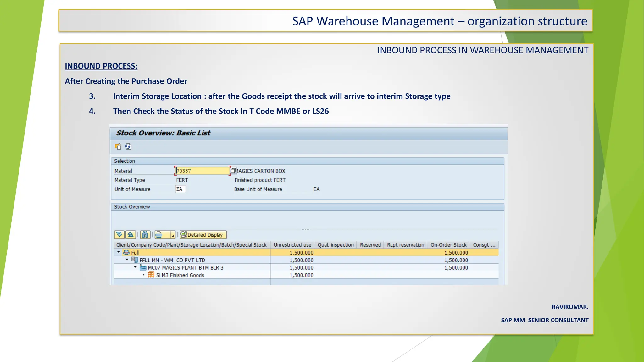644x362 pixels.
Task: Click the New Selection icon in the toolbar
Action: [118, 146]
